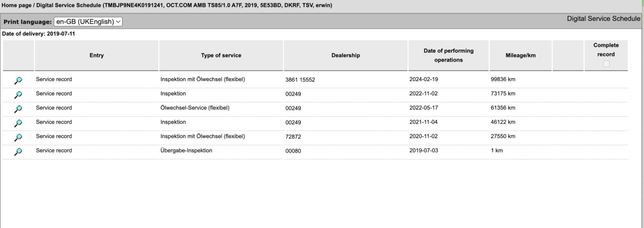The height and width of the screenshot is (228, 644).
Task: Click the Type of service column header
Action: pos(221,55)
